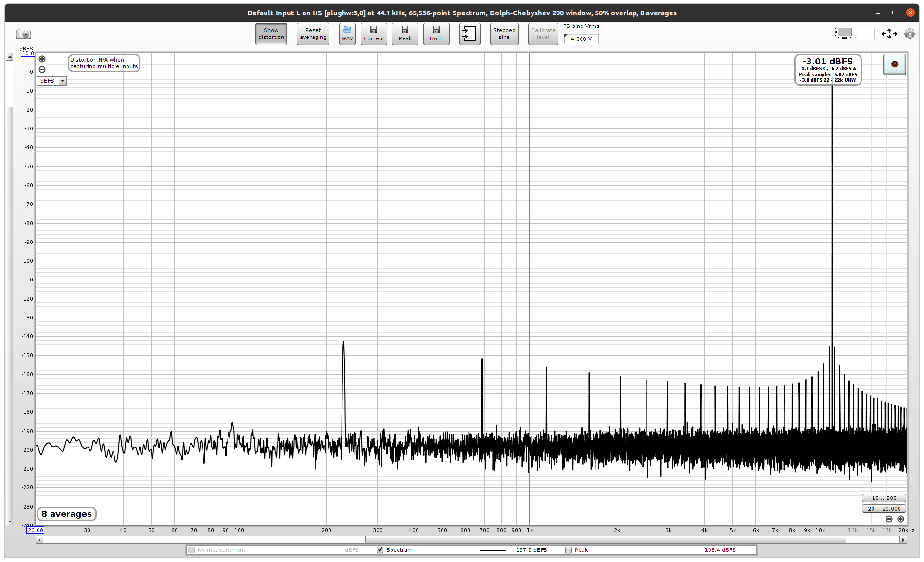The image size is (924, 562).
Task: Click the -197.9 dBFS spectrum value
Action: pyautogui.click(x=531, y=550)
